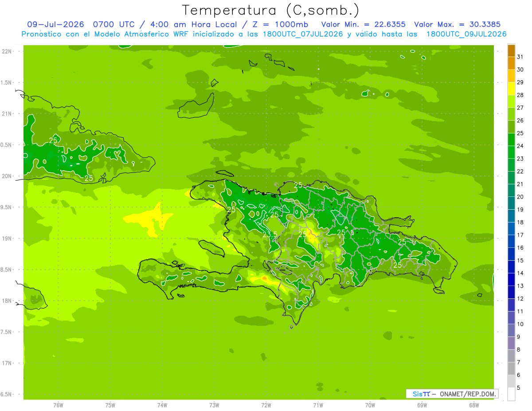Click the 'ONAMET/REP.DOM.' credit label
Screen dimensions: 532x411
[x=467, y=394]
